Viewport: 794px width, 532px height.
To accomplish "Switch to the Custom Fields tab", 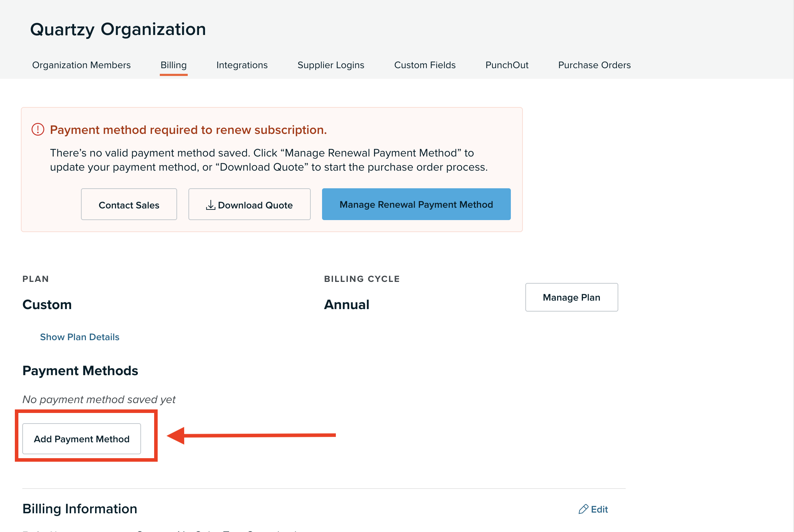I will pyautogui.click(x=425, y=65).
